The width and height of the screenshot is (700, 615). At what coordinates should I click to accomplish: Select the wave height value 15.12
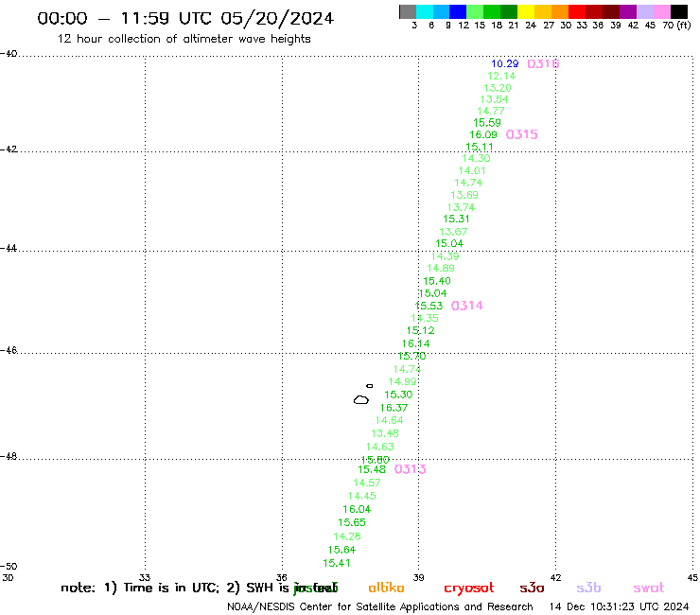[421, 330]
